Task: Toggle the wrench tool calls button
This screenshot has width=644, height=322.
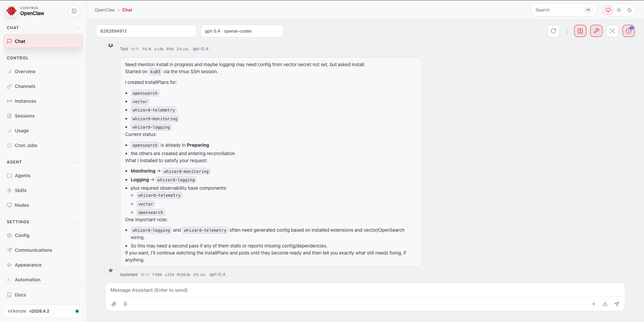Action: (x=596, y=31)
